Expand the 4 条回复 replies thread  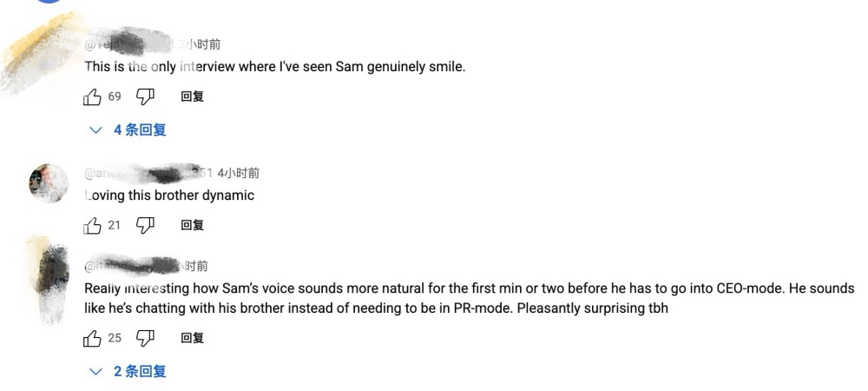[128, 130]
